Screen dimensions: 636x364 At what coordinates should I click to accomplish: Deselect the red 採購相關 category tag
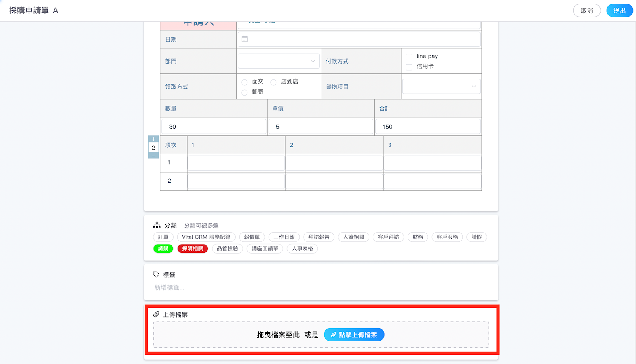pyautogui.click(x=192, y=249)
